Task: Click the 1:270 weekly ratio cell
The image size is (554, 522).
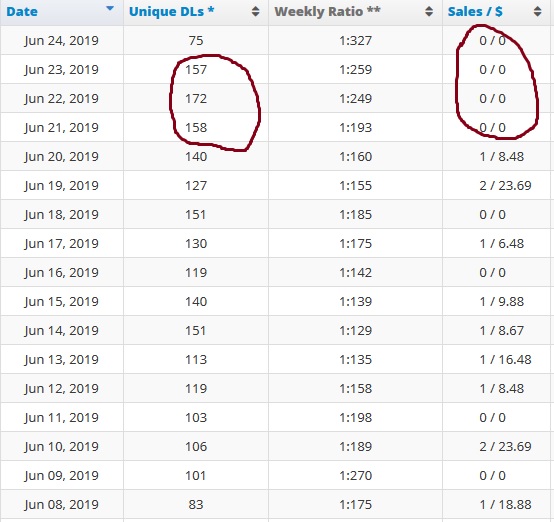Action: tap(355, 475)
